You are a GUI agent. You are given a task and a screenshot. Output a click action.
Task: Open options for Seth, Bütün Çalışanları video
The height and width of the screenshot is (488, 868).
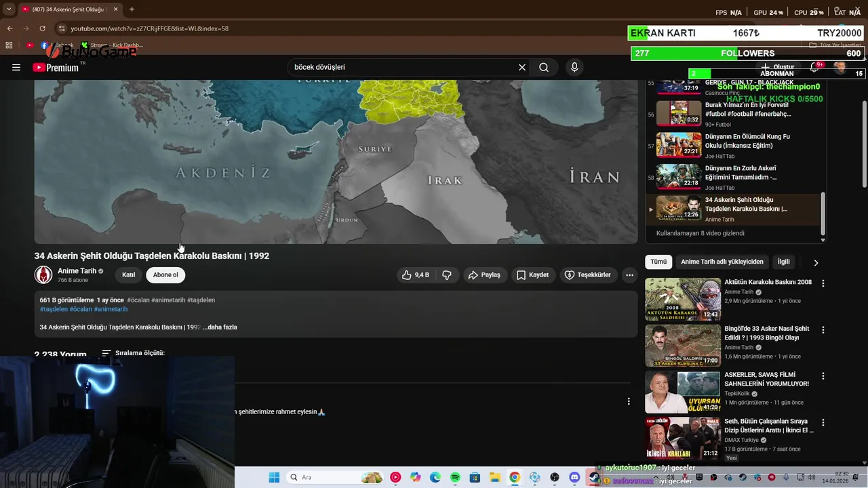click(823, 423)
